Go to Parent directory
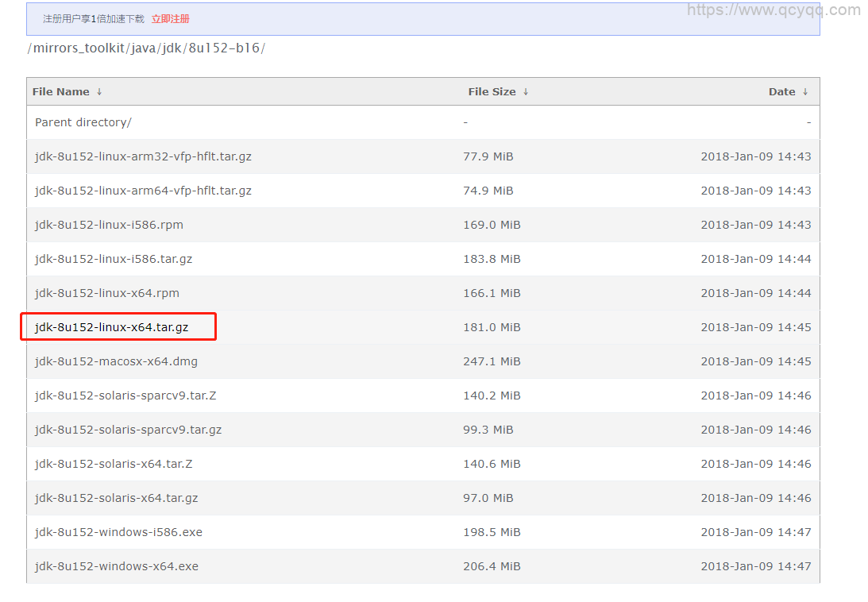The height and width of the screenshot is (602, 868). pos(83,122)
